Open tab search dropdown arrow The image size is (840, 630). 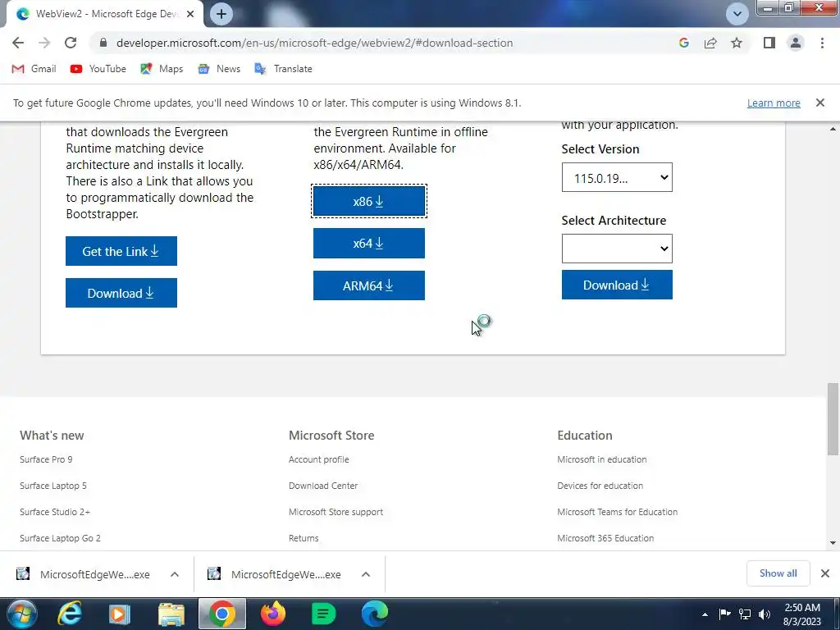coord(737,14)
